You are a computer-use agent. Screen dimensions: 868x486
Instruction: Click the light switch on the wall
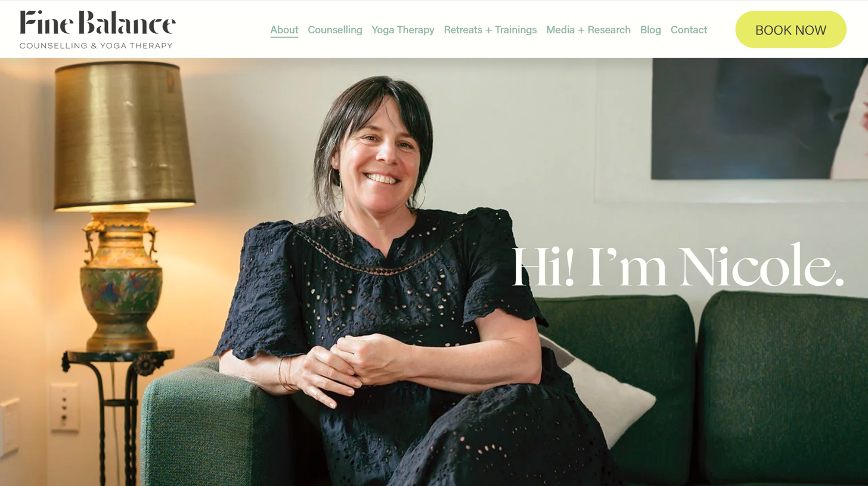click(64, 406)
